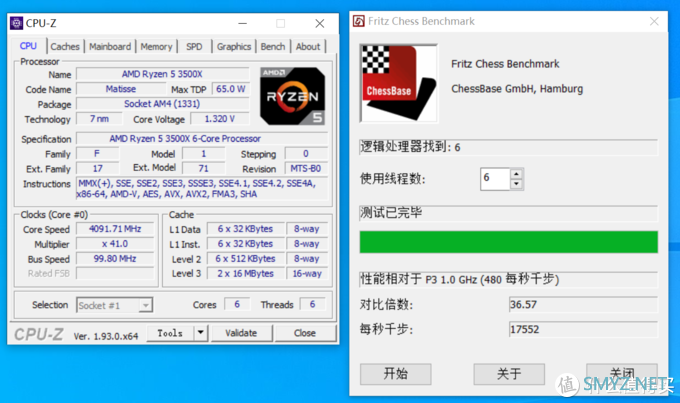Switch to the Memory tab
The width and height of the screenshot is (680, 403).
click(156, 46)
